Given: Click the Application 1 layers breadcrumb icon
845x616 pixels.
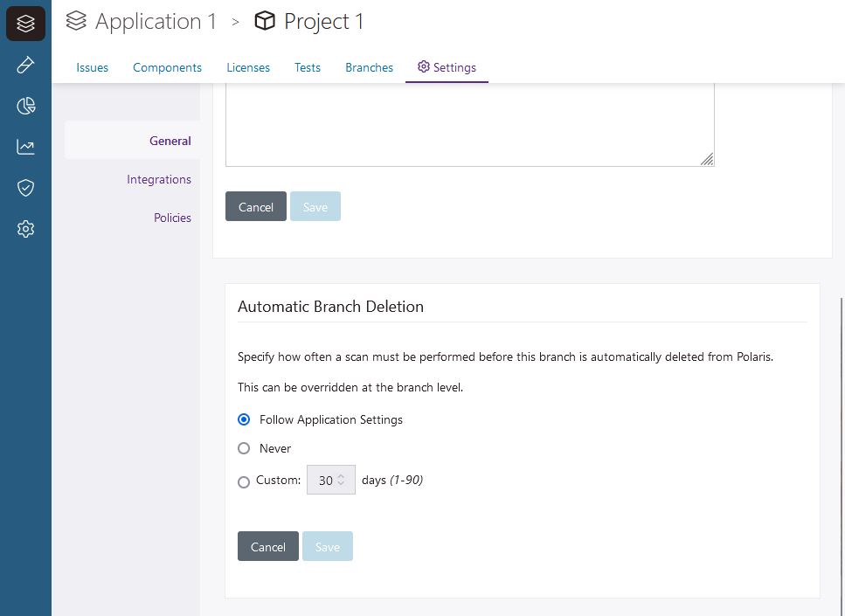Looking at the screenshot, I should click(77, 21).
